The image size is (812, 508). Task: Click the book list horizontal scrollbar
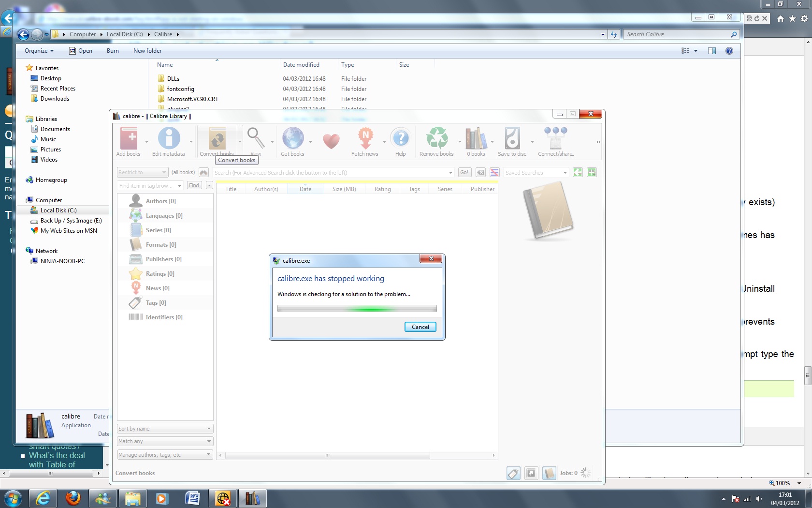click(x=328, y=455)
